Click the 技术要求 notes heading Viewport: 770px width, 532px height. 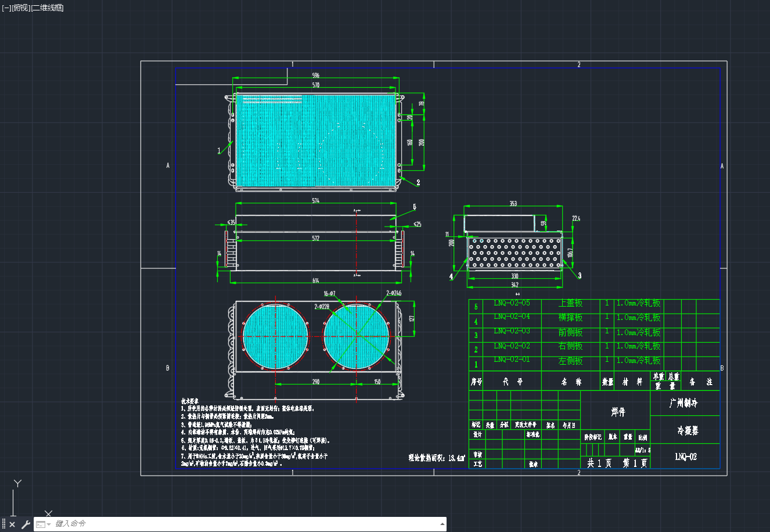click(x=189, y=401)
